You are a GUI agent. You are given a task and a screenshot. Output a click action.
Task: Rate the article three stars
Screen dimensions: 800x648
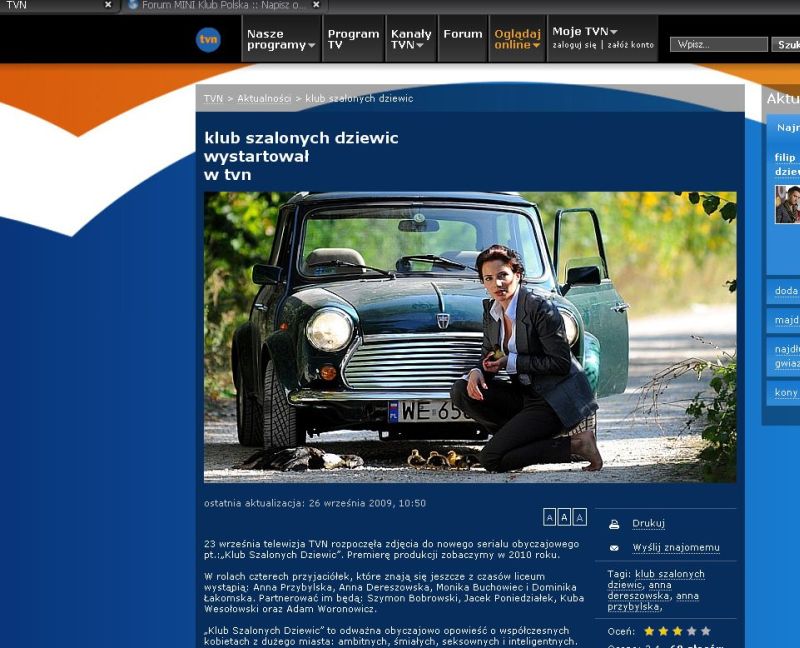(678, 631)
